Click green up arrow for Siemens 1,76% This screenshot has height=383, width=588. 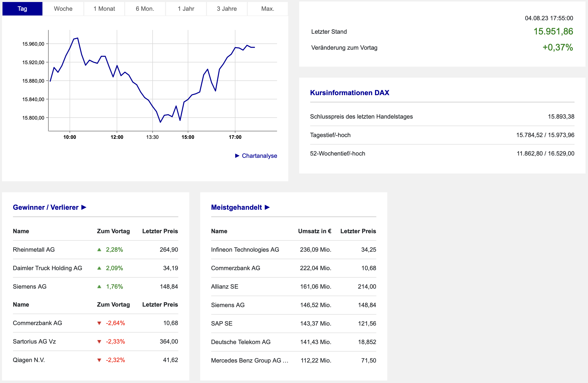(x=99, y=287)
